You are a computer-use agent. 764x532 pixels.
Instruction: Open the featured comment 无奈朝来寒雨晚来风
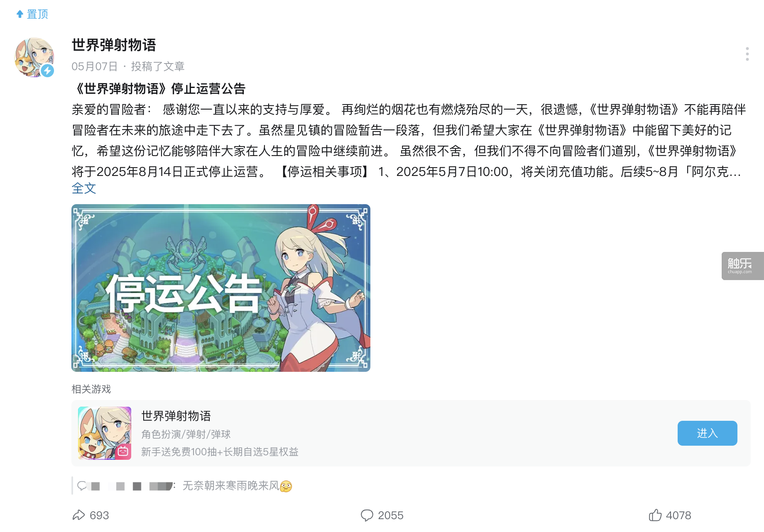(237, 486)
